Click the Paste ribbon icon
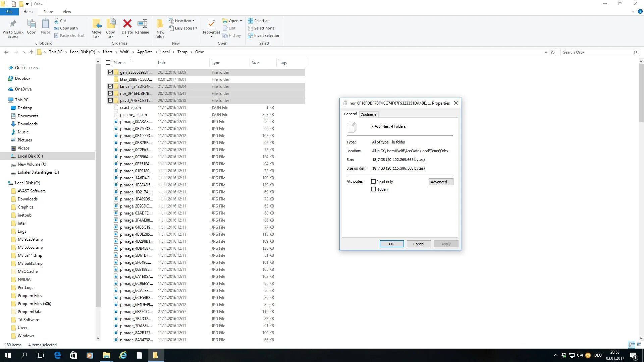 (x=45, y=27)
